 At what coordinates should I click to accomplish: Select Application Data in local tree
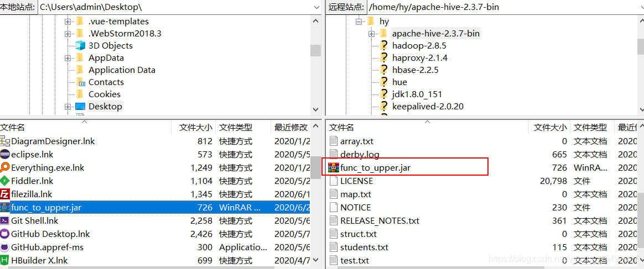(122, 70)
